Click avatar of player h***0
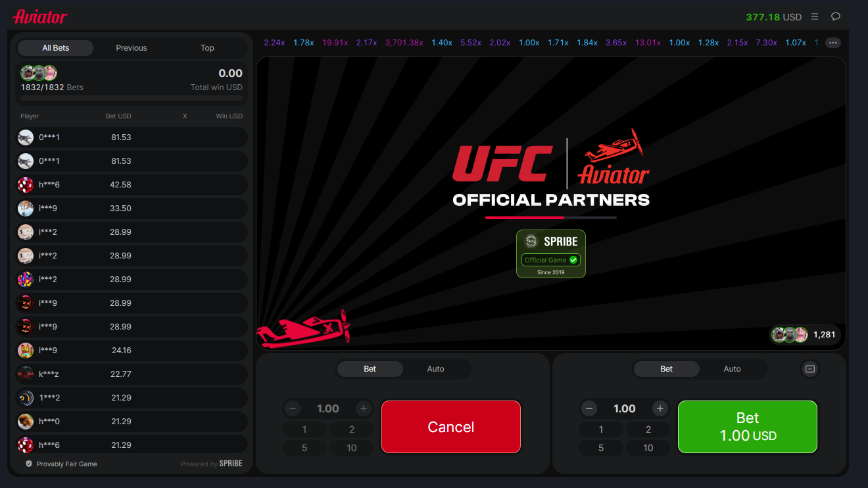 (x=26, y=422)
